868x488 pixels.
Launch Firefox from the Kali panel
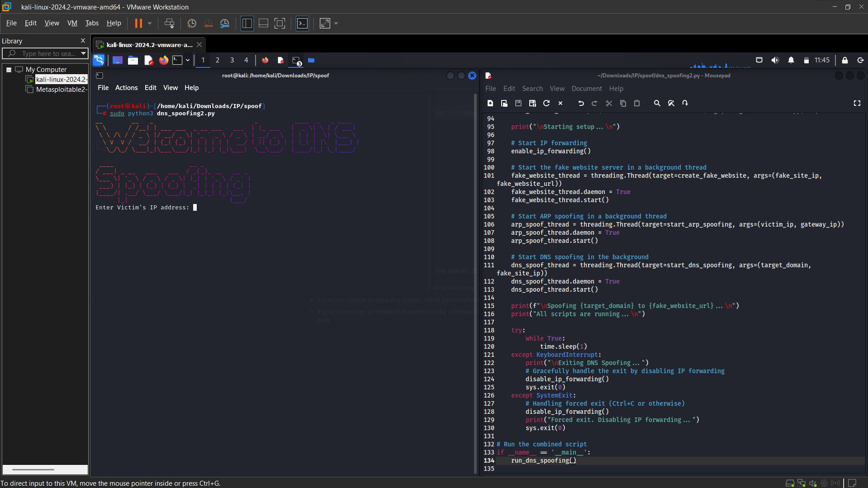(163, 60)
